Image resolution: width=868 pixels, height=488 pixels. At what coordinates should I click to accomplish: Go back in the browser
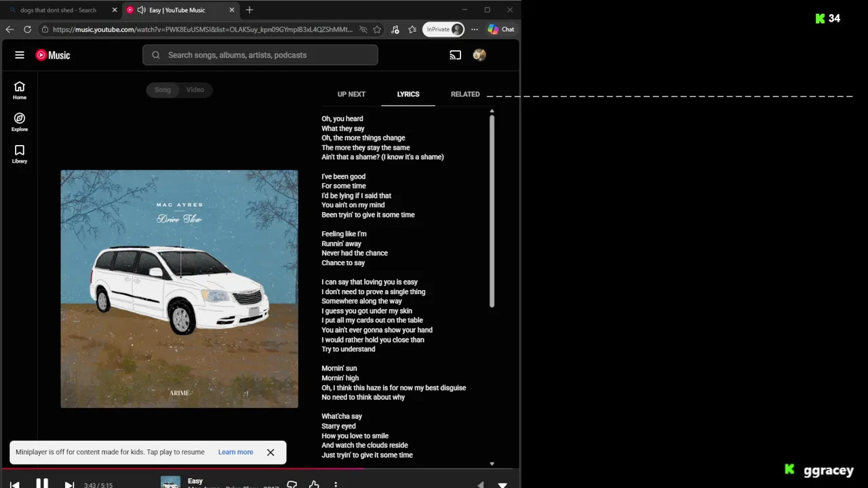(9, 29)
